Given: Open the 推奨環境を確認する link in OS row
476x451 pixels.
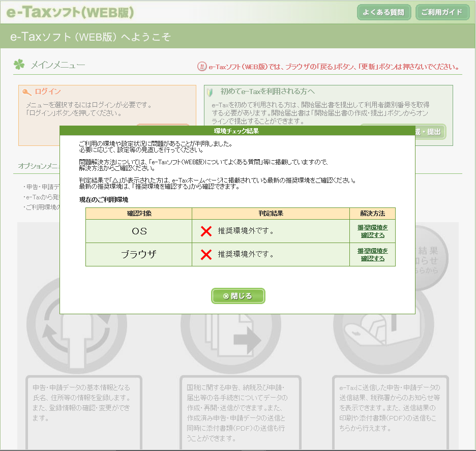Looking at the screenshot, I should click(372, 231).
